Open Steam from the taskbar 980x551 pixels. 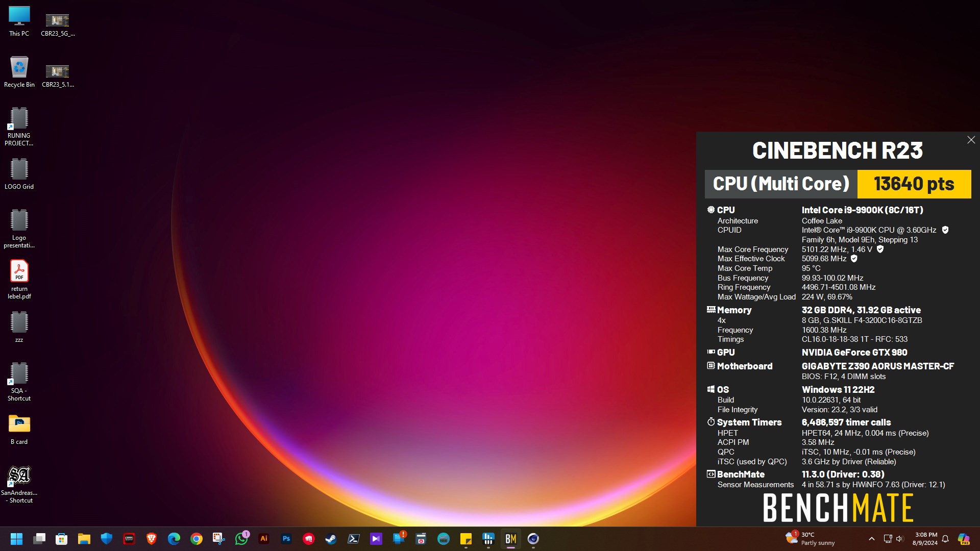click(x=331, y=539)
